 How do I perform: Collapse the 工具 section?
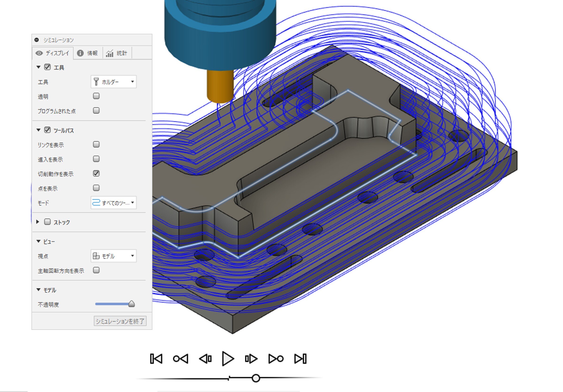click(x=38, y=67)
